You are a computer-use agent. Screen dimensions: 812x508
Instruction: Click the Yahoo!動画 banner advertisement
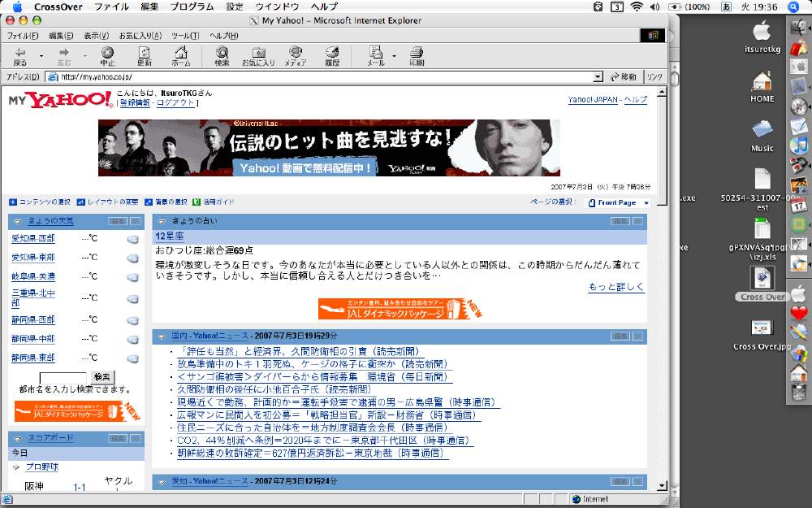pos(330,148)
